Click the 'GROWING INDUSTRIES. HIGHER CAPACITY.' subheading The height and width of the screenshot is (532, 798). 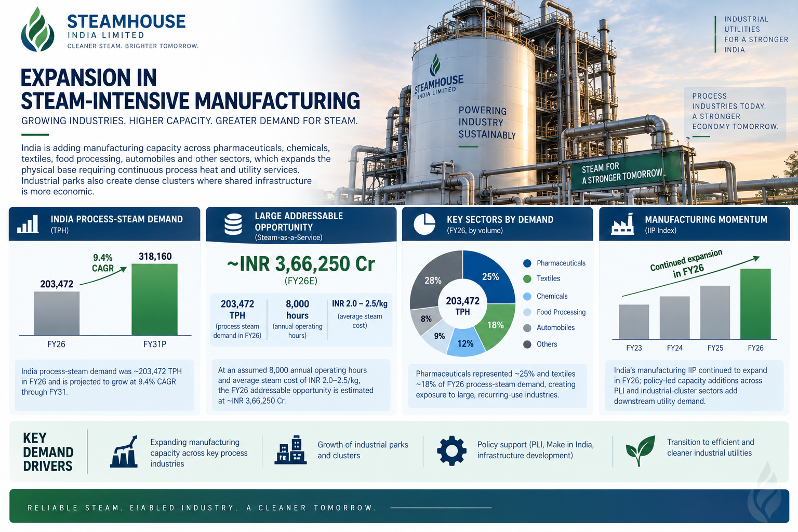pos(190,121)
